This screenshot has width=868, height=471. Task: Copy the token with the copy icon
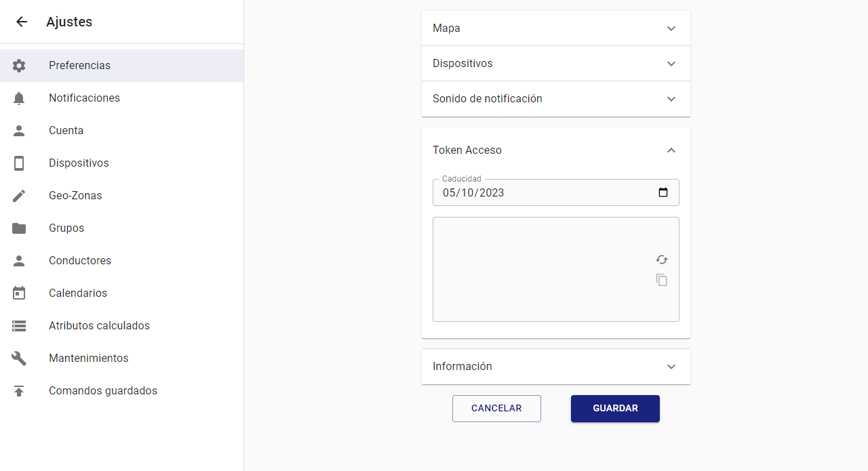click(662, 280)
